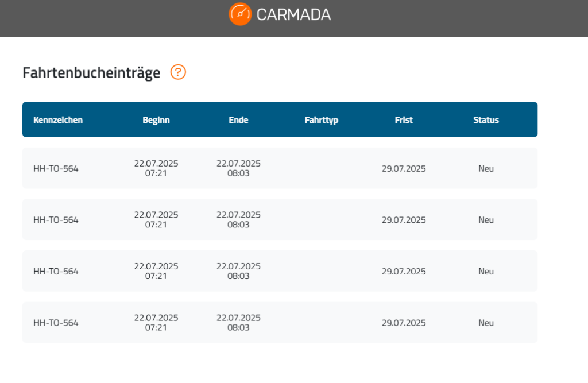Select the HH-TO-564 plate in the second entry

click(56, 220)
